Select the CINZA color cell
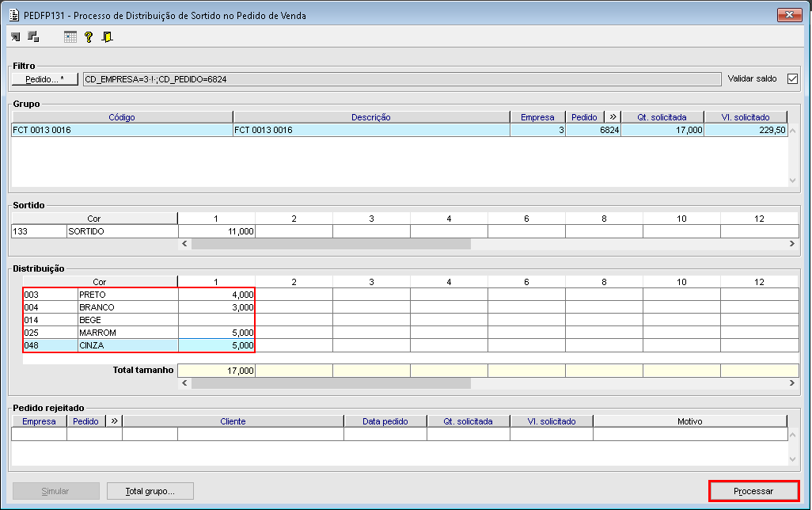 [x=128, y=345]
